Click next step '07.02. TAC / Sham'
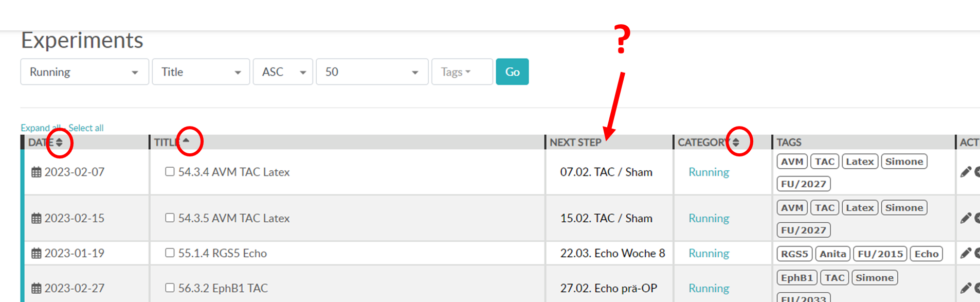 tap(606, 172)
